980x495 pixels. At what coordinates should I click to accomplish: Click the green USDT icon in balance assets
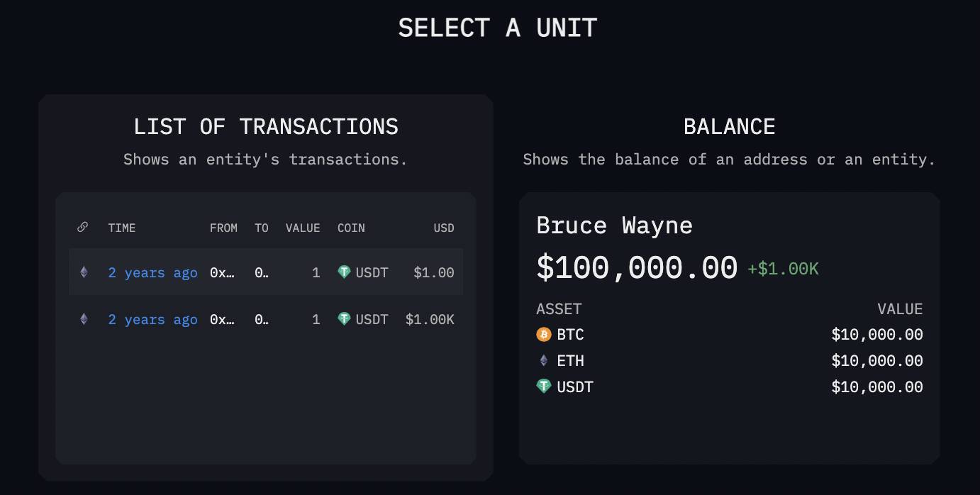pyautogui.click(x=544, y=386)
